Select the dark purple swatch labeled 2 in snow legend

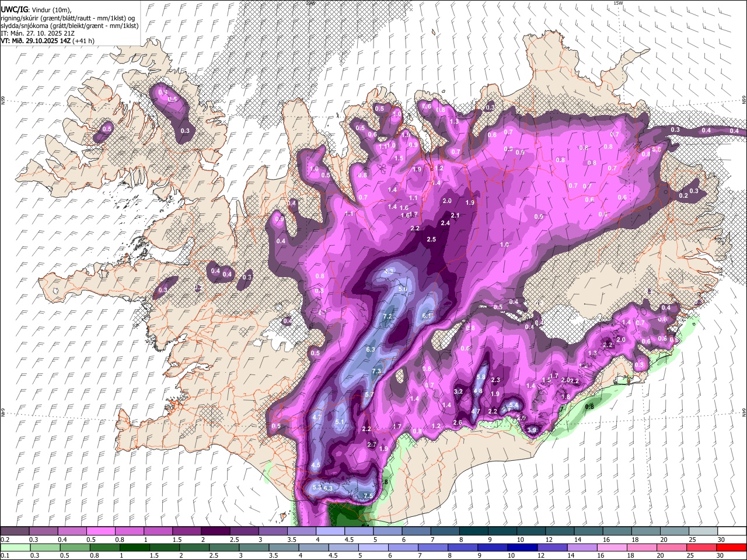(x=215, y=531)
